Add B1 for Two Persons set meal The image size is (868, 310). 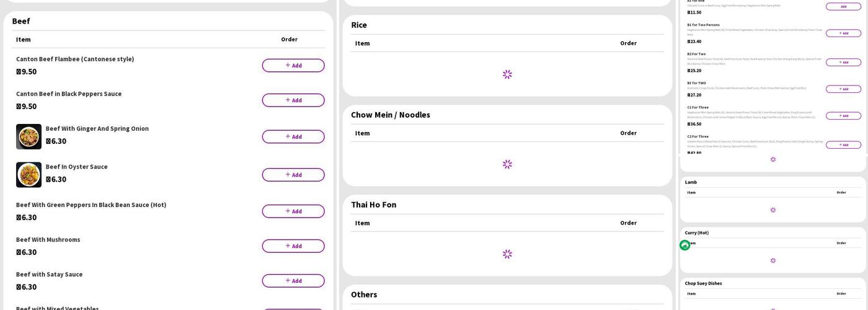coord(843,33)
